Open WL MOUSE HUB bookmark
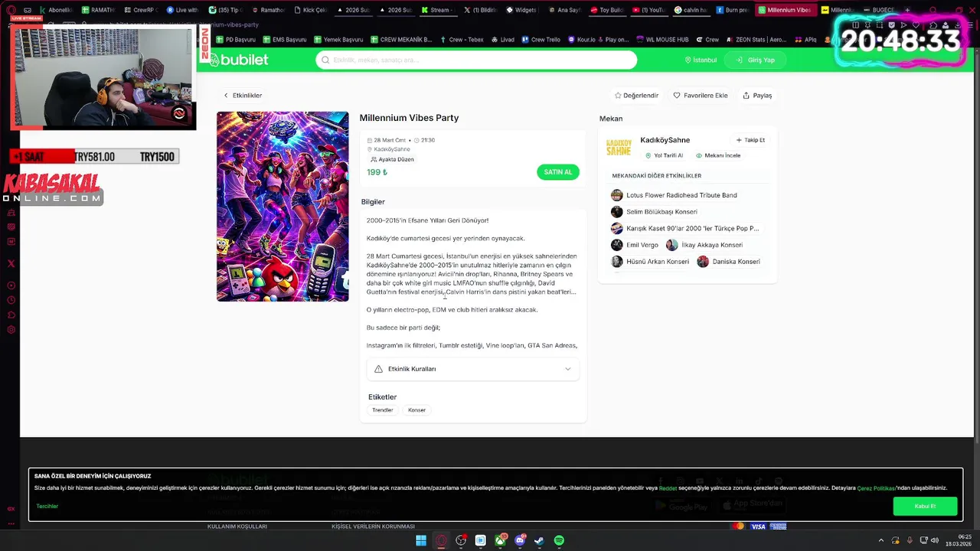The height and width of the screenshot is (551, 980). point(662,39)
